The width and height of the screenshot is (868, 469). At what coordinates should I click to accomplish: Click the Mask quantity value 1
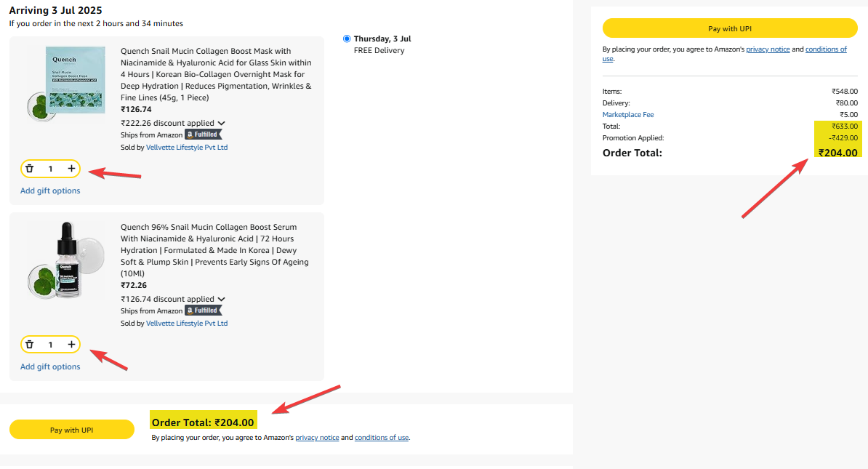pos(50,169)
